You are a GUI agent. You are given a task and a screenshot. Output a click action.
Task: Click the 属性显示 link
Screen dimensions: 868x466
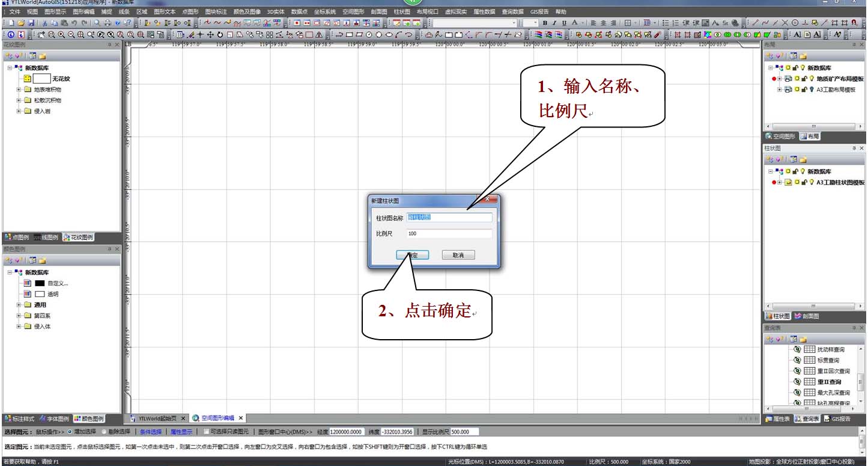pos(181,432)
